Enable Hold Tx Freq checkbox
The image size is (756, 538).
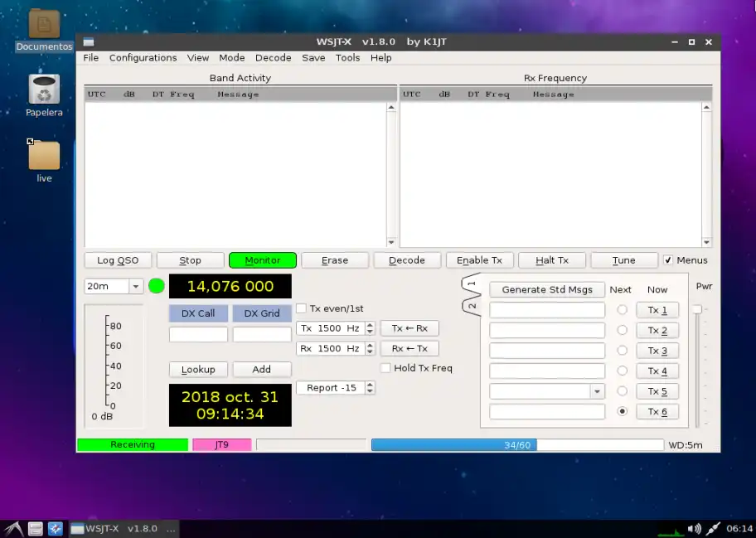(x=385, y=368)
